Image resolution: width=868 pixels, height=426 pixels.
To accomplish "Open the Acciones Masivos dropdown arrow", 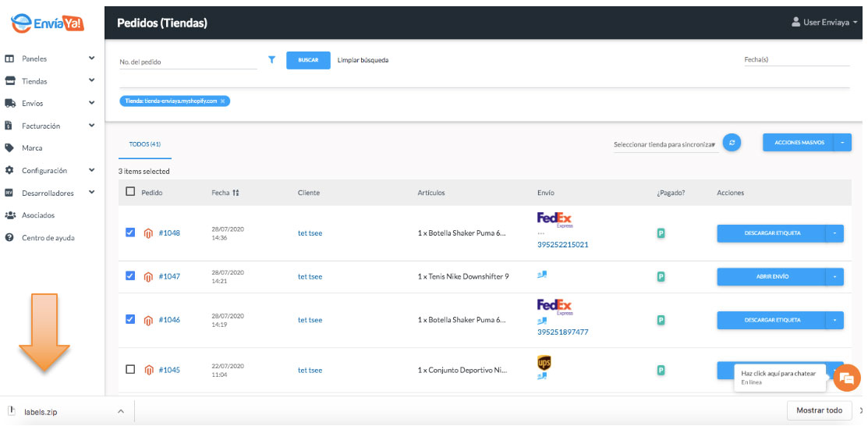I will coord(842,143).
